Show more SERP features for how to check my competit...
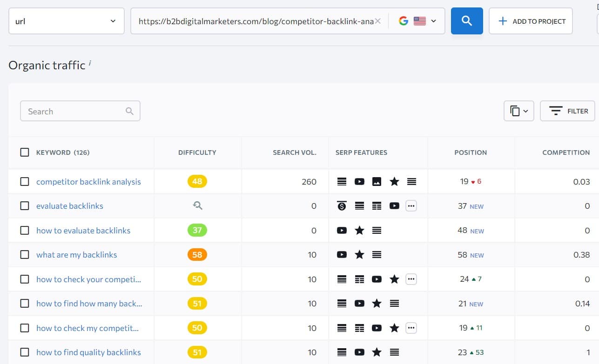Screen dimensions: 599x364 point(411,328)
